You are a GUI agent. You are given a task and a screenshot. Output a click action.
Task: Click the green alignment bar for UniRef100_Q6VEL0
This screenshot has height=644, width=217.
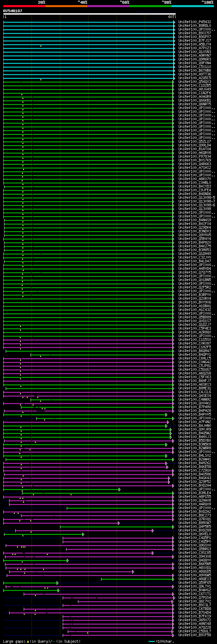(44, 534)
